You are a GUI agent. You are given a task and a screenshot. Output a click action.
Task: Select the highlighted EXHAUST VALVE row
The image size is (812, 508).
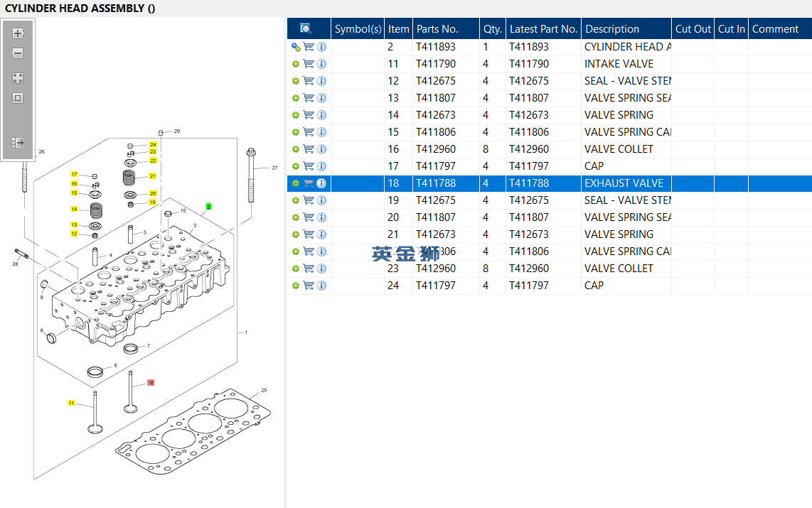click(624, 183)
